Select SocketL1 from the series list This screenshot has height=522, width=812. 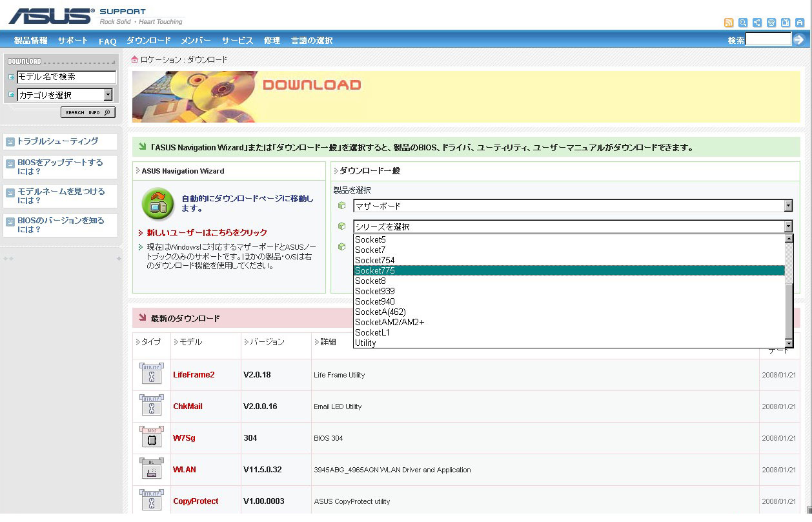(x=569, y=332)
